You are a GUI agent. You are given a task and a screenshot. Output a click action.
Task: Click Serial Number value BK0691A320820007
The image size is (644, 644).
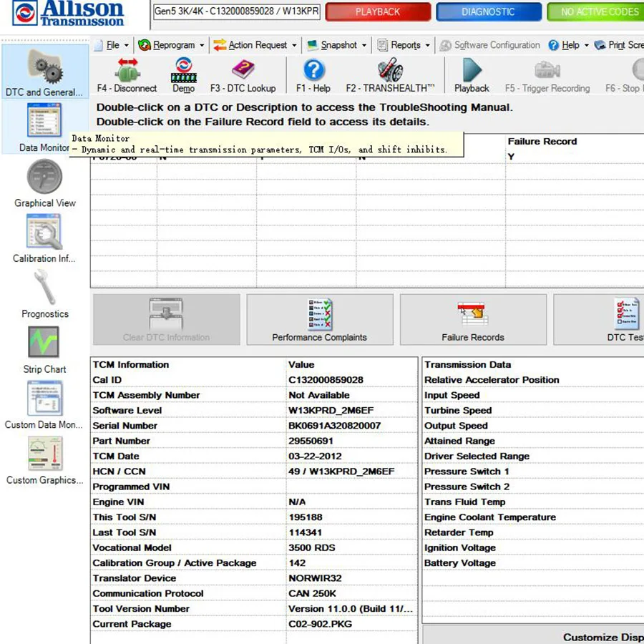pyautogui.click(x=334, y=426)
